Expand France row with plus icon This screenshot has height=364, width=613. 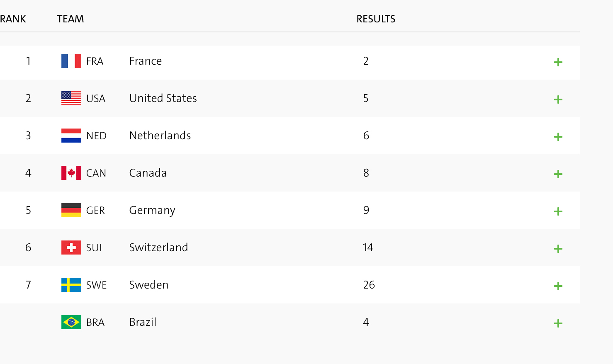[558, 62]
